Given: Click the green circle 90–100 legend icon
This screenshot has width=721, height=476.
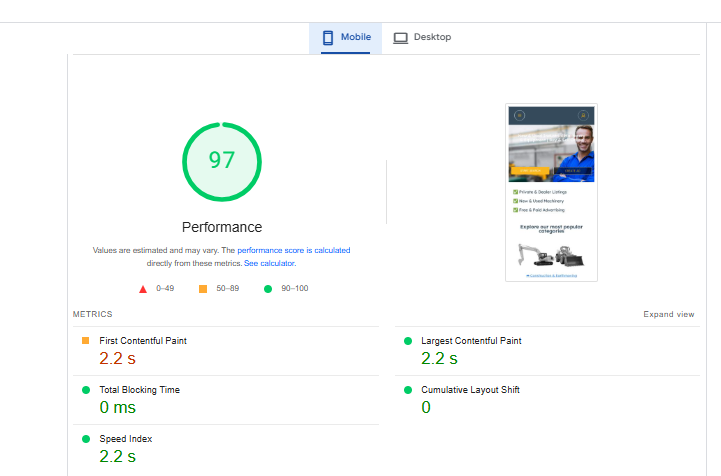Looking at the screenshot, I should (x=268, y=289).
